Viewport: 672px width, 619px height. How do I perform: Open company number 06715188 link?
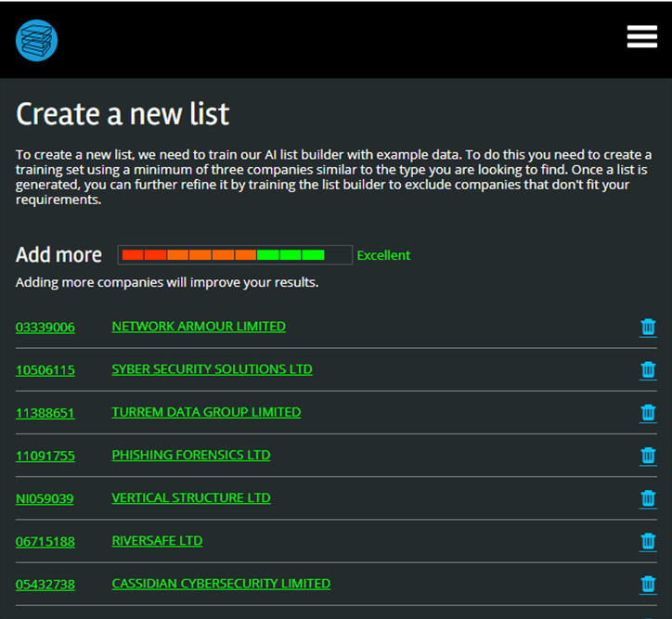point(45,541)
